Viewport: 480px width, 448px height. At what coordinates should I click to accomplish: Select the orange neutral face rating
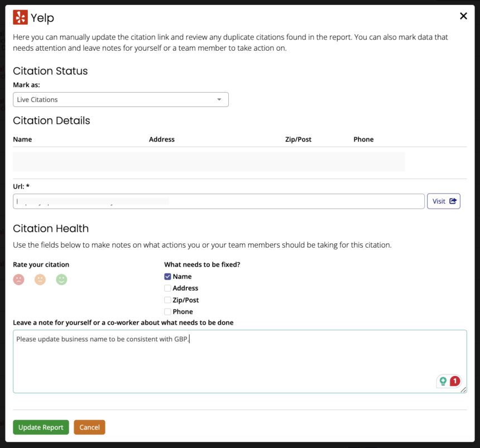click(x=40, y=280)
